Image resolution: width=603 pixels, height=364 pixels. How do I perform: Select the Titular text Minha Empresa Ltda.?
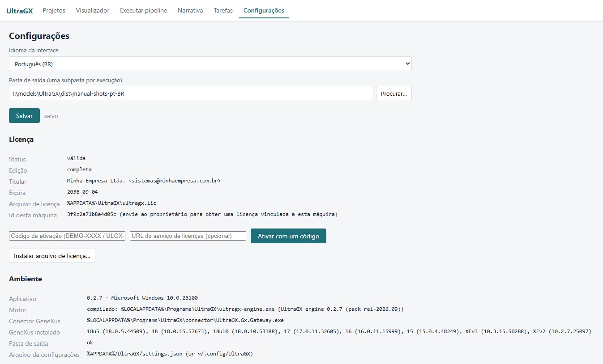[x=96, y=181]
